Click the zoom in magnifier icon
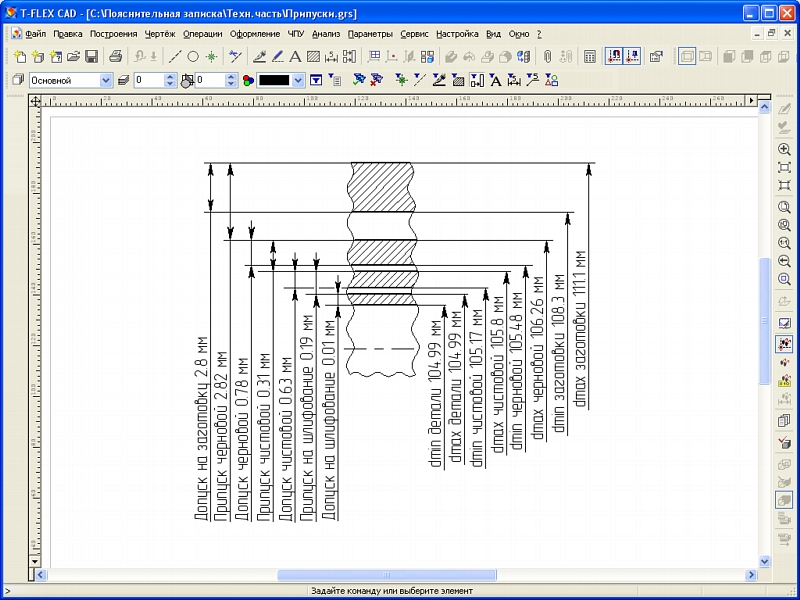This screenshot has height=600, width=800. pyautogui.click(x=784, y=149)
